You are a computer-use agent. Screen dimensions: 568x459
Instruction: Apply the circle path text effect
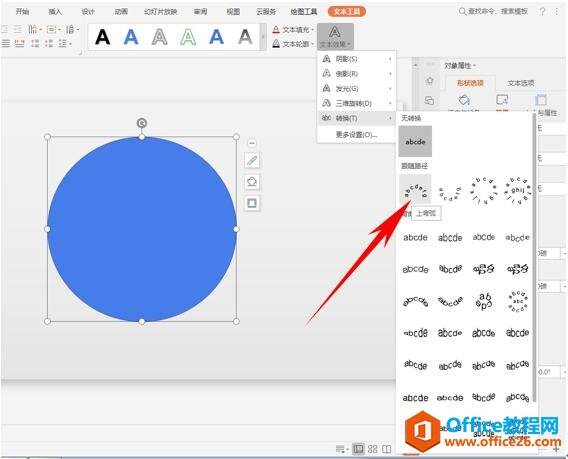[x=484, y=190]
